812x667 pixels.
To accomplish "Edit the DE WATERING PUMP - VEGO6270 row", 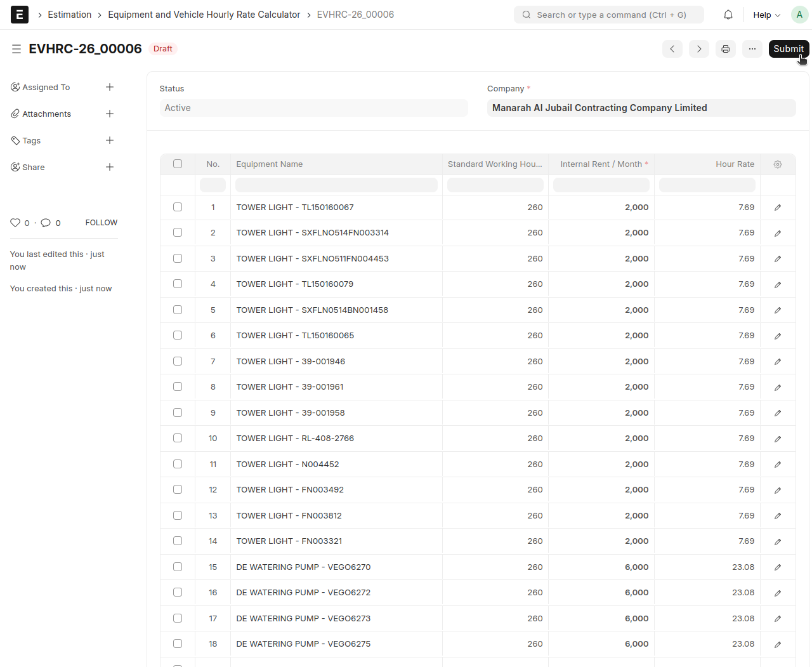I will (778, 567).
